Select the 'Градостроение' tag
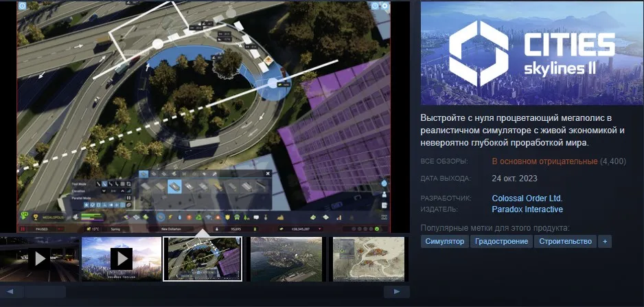Image resolution: width=644 pixels, height=307 pixels. coord(501,241)
